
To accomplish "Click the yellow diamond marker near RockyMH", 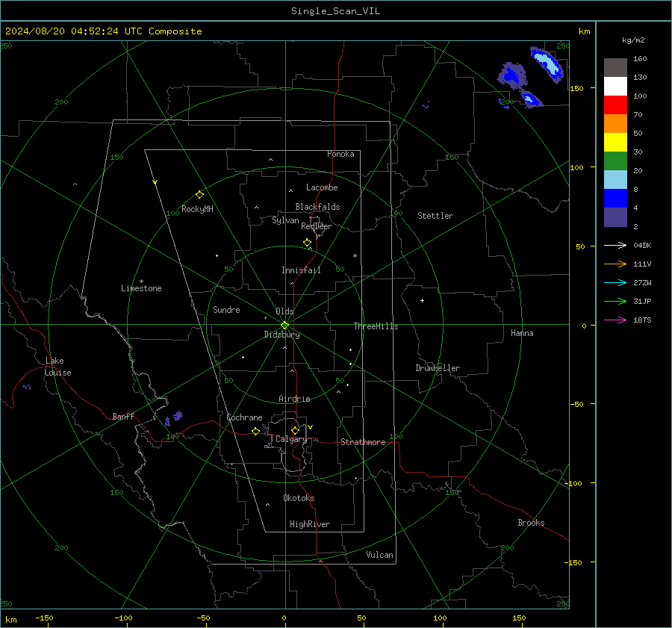I will (199, 194).
